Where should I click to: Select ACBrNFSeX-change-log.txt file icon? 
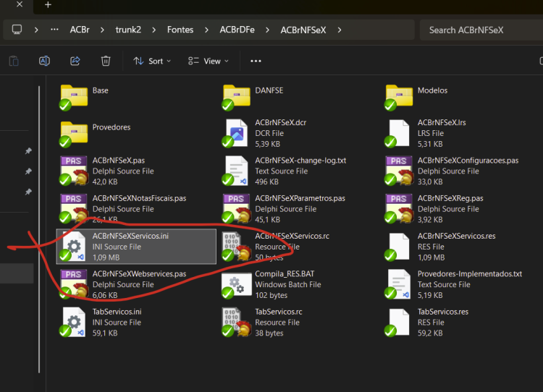pos(235,171)
